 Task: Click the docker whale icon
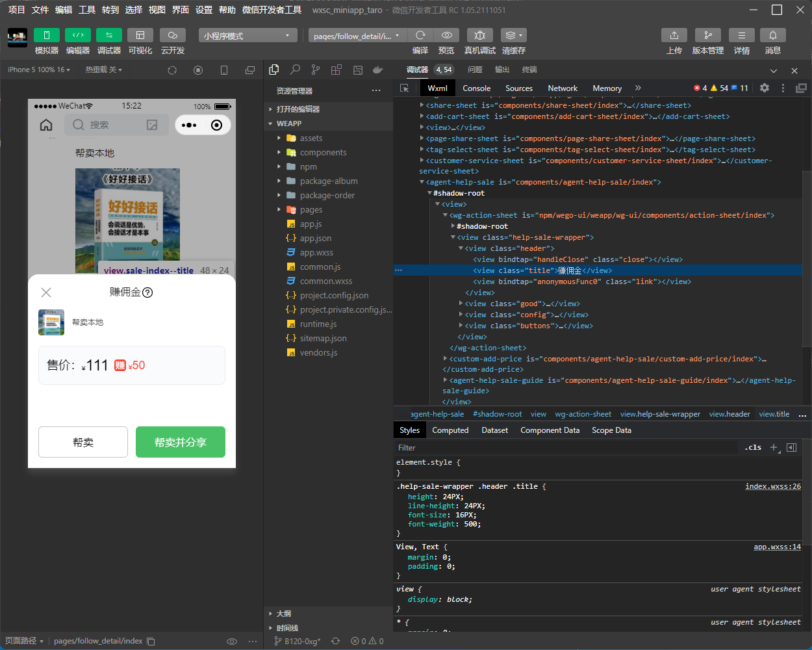click(x=378, y=70)
